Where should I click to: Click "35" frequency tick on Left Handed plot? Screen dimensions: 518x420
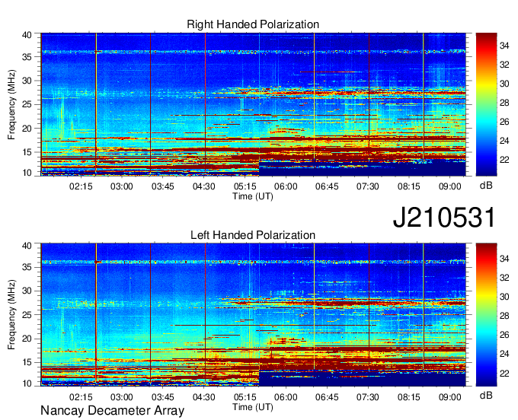[27, 268]
